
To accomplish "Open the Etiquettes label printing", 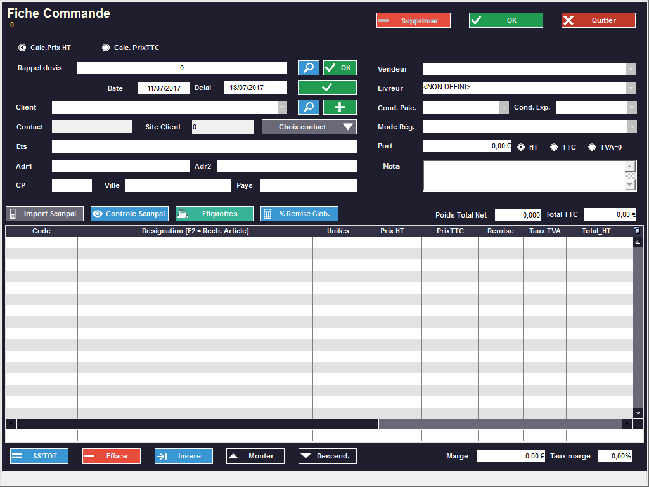I will (x=214, y=214).
